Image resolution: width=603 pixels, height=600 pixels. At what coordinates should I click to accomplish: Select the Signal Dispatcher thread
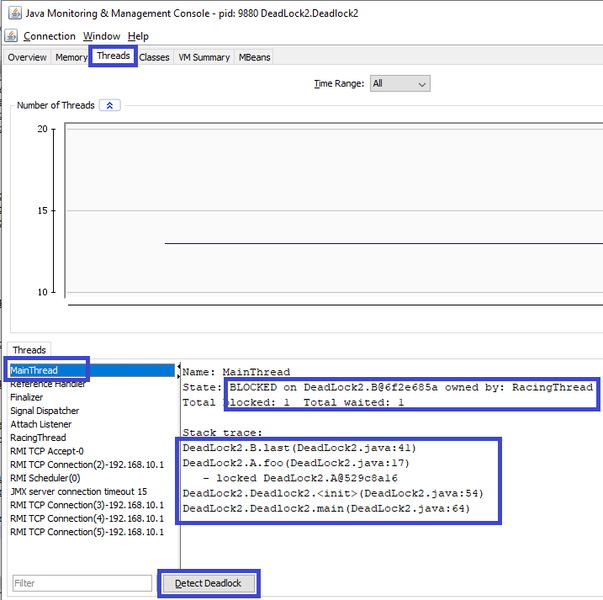point(92,411)
